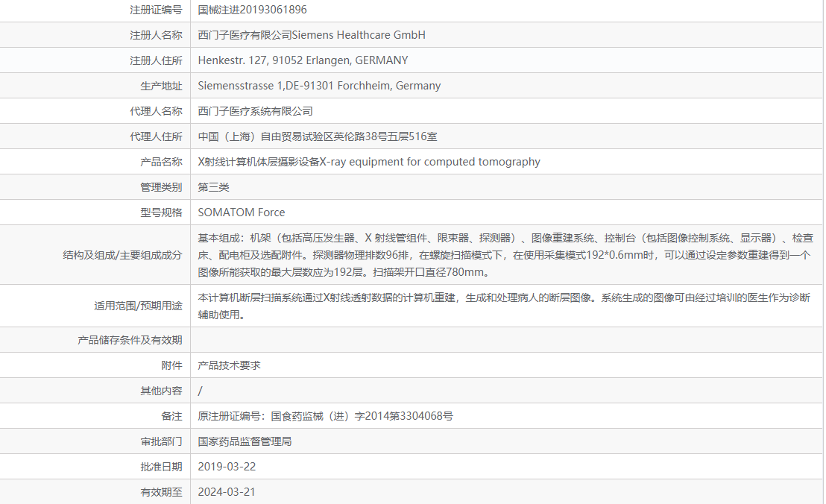The width and height of the screenshot is (826, 504).
Task: Click the 管理类别 label
Action: 161,187
